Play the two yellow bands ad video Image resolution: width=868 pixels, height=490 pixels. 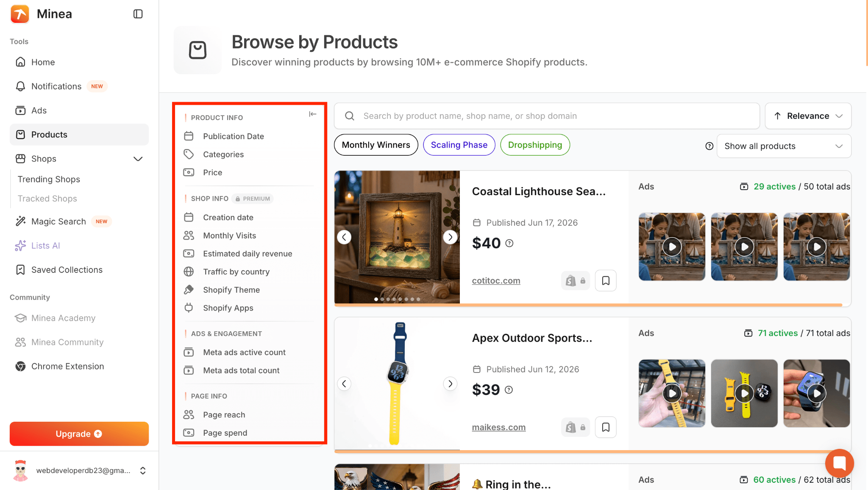point(744,393)
